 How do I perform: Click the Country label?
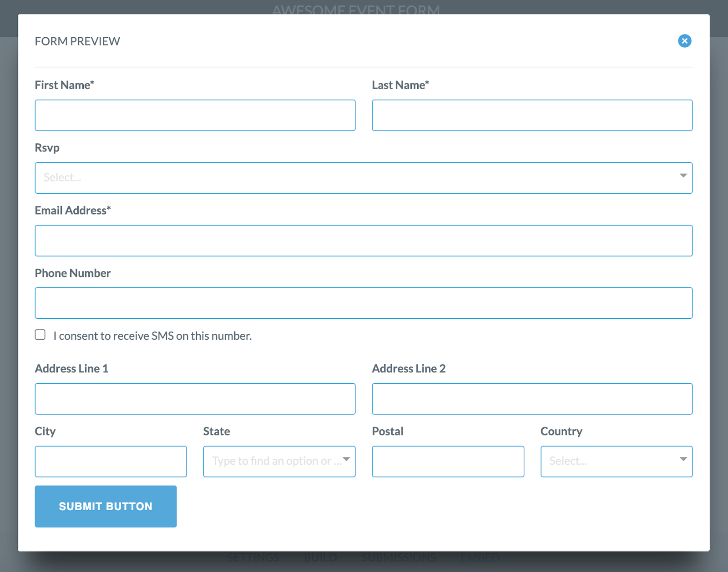pos(561,432)
